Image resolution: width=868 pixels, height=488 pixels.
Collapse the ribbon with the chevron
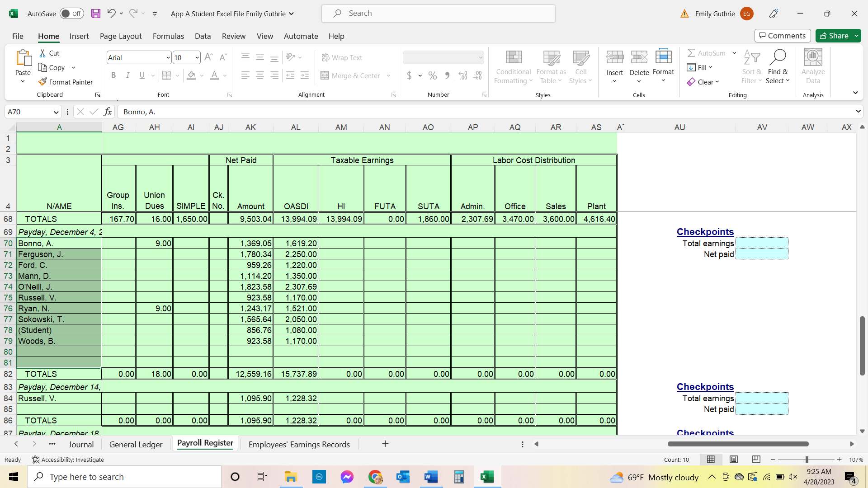point(855,93)
